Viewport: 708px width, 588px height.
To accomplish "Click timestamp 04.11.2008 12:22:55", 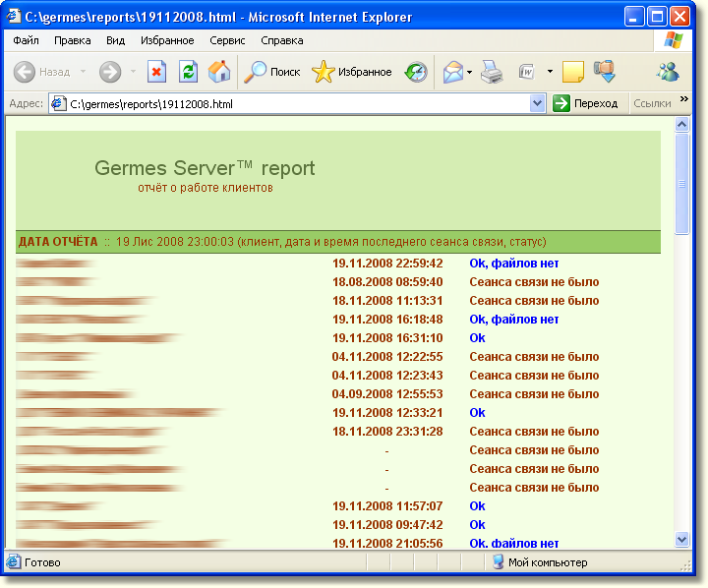I will 387,357.
